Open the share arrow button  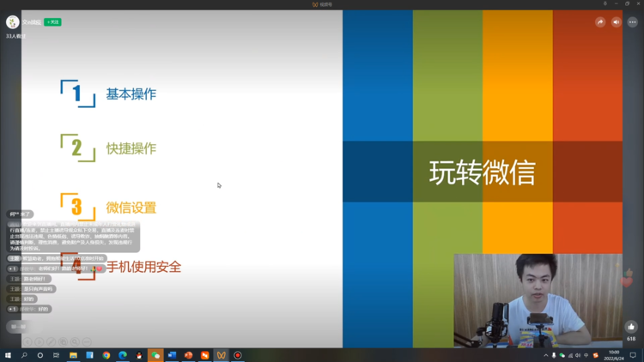pos(600,22)
